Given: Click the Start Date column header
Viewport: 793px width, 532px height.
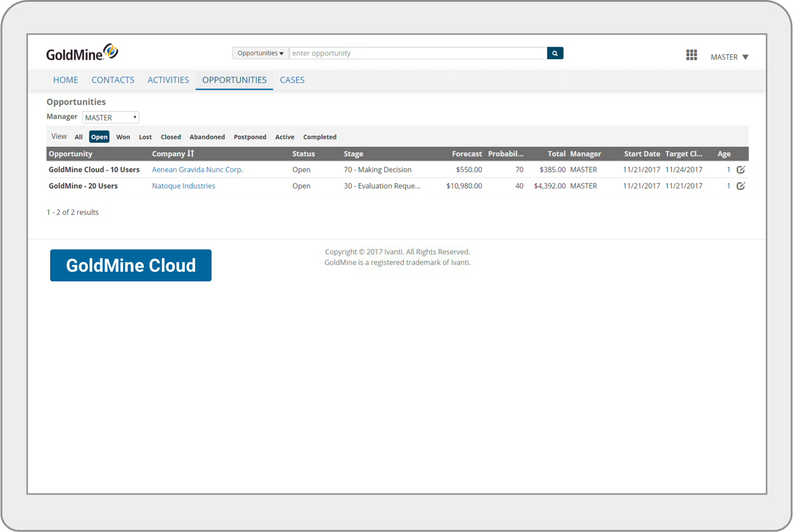Looking at the screenshot, I should pyautogui.click(x=642, y=154).
